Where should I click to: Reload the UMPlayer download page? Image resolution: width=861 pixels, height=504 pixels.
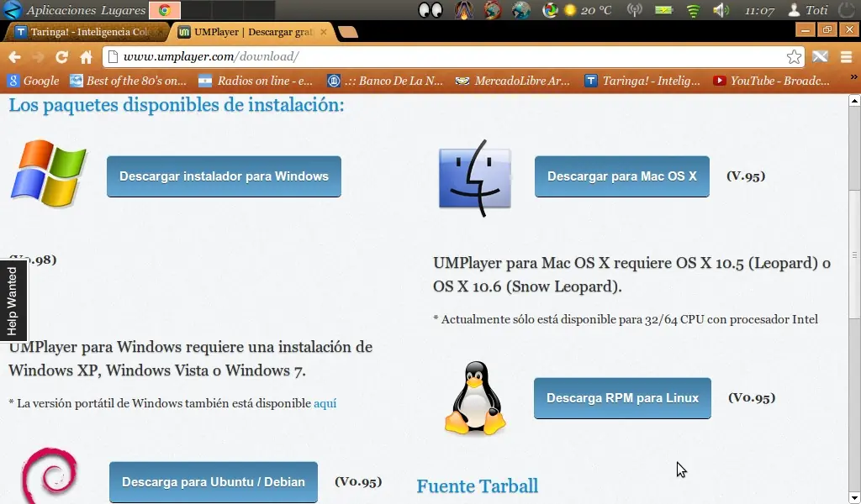tap(62, 57)
